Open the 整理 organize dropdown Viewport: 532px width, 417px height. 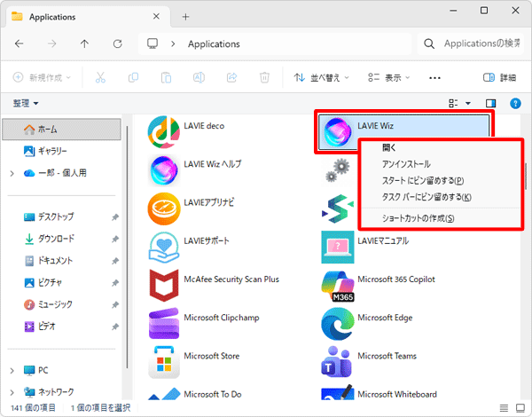point(26,103)
